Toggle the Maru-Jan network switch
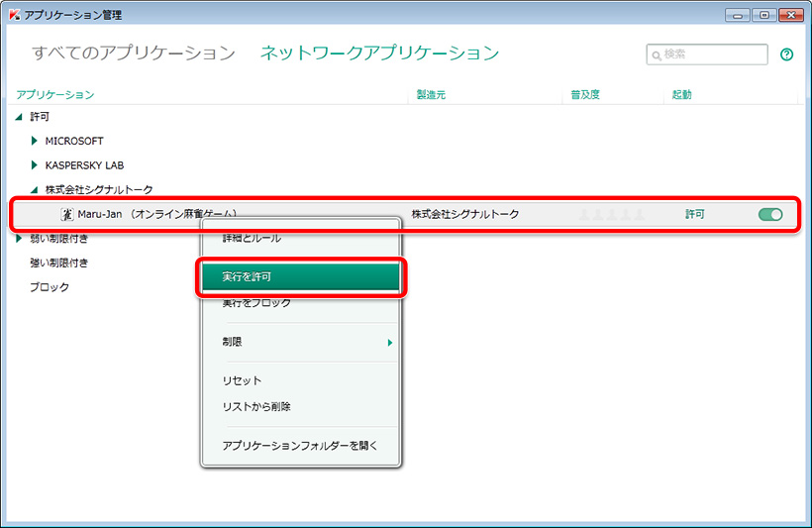 (770, 214)
